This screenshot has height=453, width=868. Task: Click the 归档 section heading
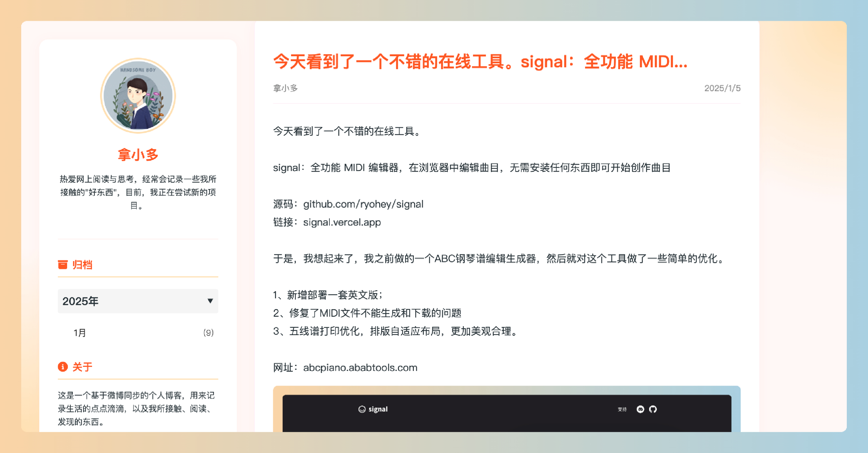click(x=83, y=265)
